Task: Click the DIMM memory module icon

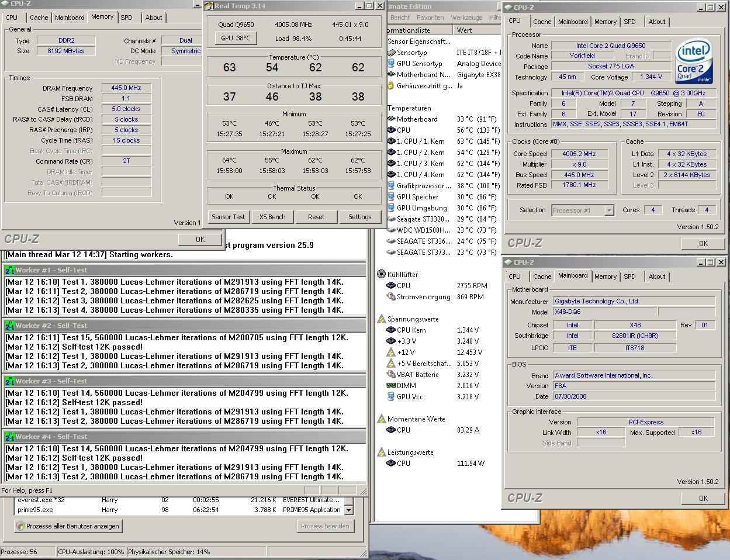Action: point(391,386)
